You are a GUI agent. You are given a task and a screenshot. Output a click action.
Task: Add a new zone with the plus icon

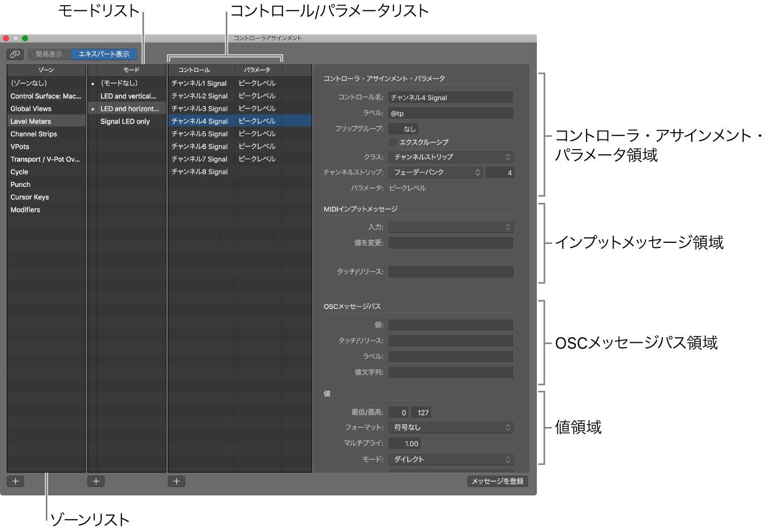pyautogui.click(x=15, y=481)
